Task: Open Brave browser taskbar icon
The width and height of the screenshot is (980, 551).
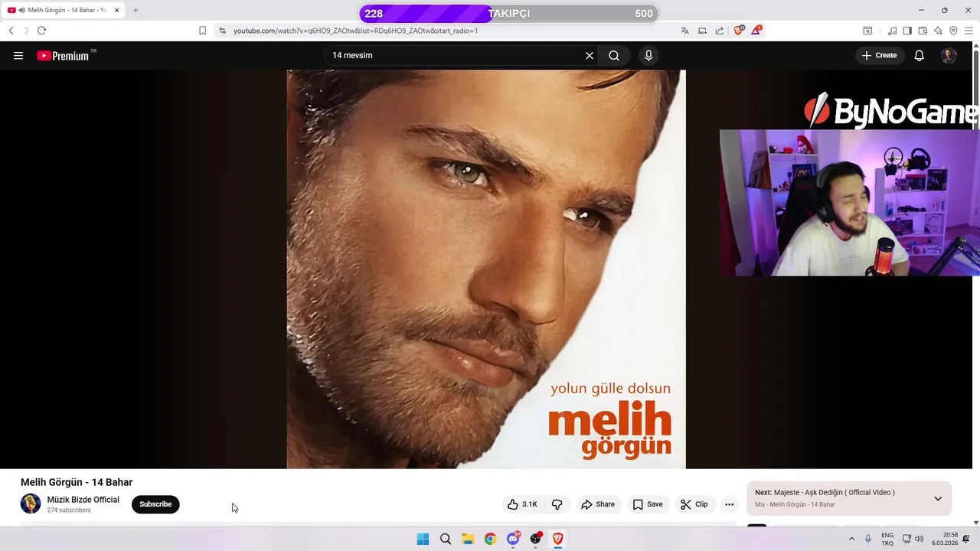Action: click(x=558, y=539)
